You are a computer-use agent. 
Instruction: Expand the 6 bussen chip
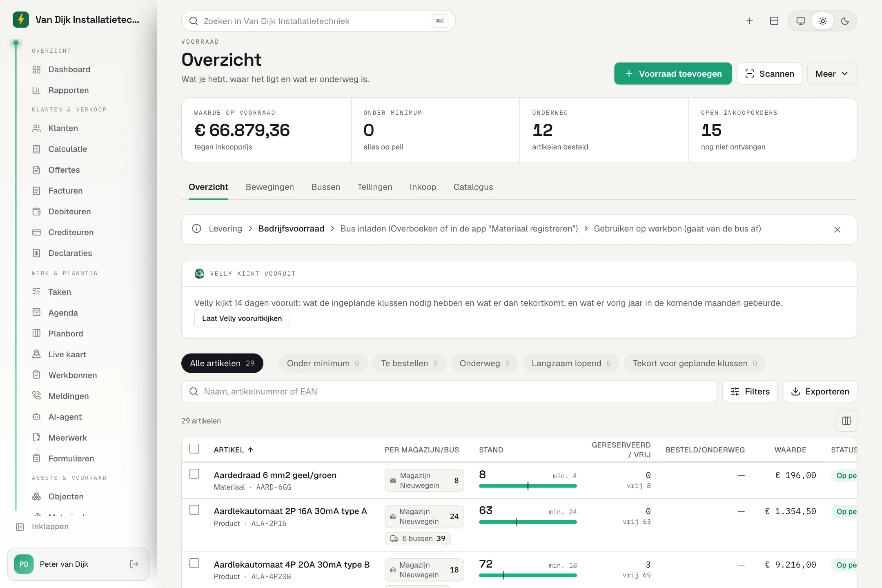(x=417, y=539)
